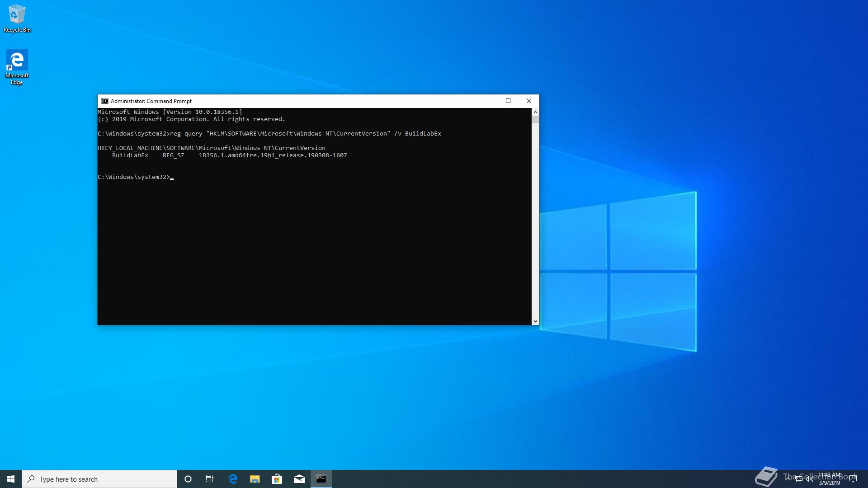Open File Explorer from the taskbar

point(255,479)
